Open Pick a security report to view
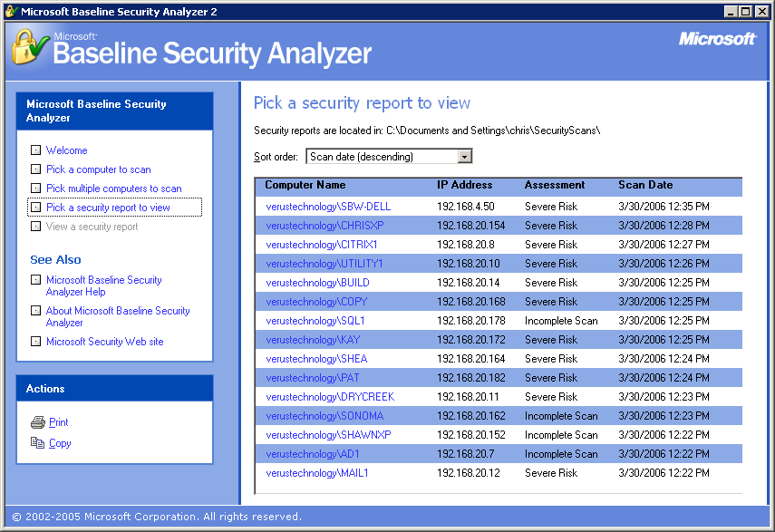 click(x=108, y=208)
